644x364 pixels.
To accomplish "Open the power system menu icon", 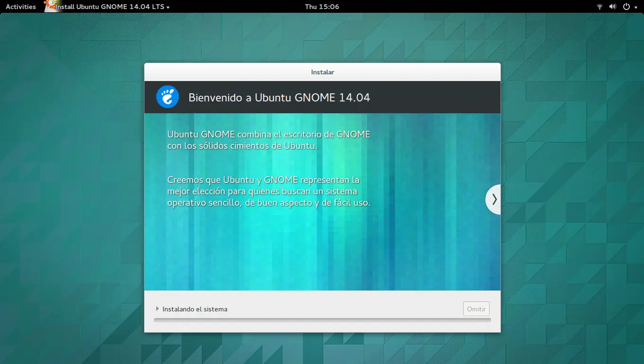I will (626, 7).
